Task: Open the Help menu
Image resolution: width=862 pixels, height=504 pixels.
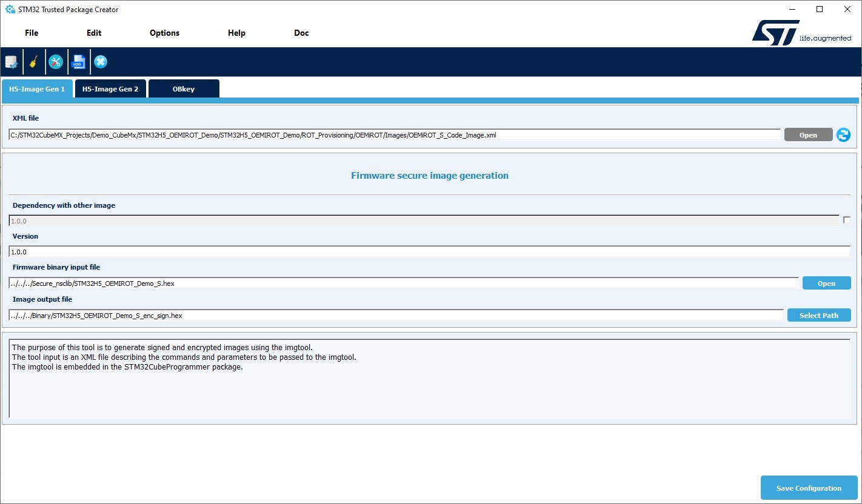Action: click(x=236, y=33)
